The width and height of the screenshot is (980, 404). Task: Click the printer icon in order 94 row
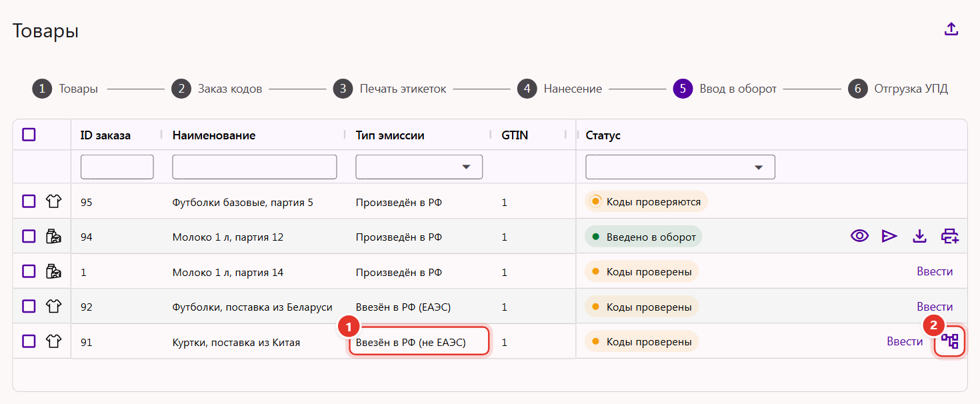(950, 236)
